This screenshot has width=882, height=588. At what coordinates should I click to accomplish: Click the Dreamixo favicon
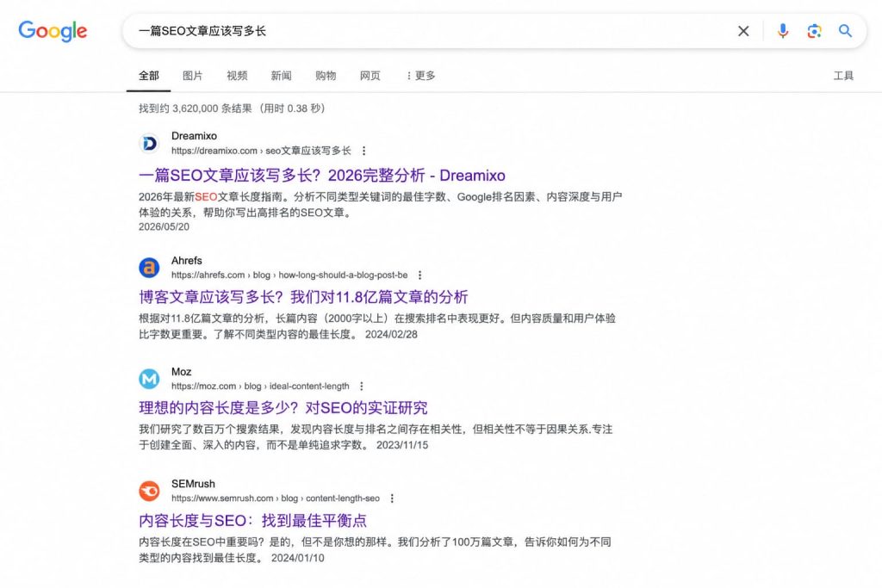tap(149, 144)
